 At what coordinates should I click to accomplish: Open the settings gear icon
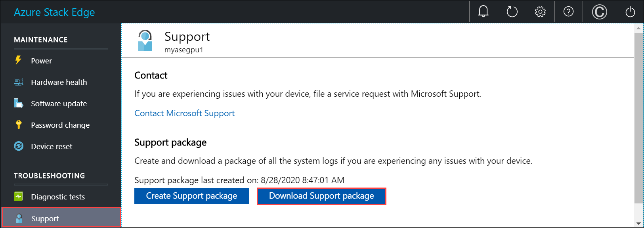click(x=540, y=12)
